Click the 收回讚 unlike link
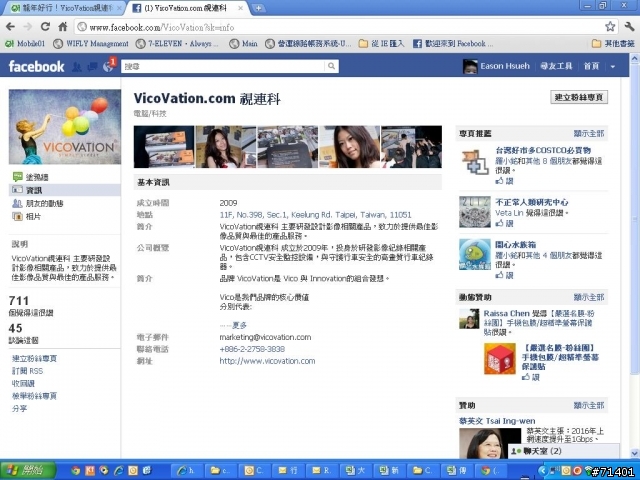640x480 pixels. tap(24, 384)
